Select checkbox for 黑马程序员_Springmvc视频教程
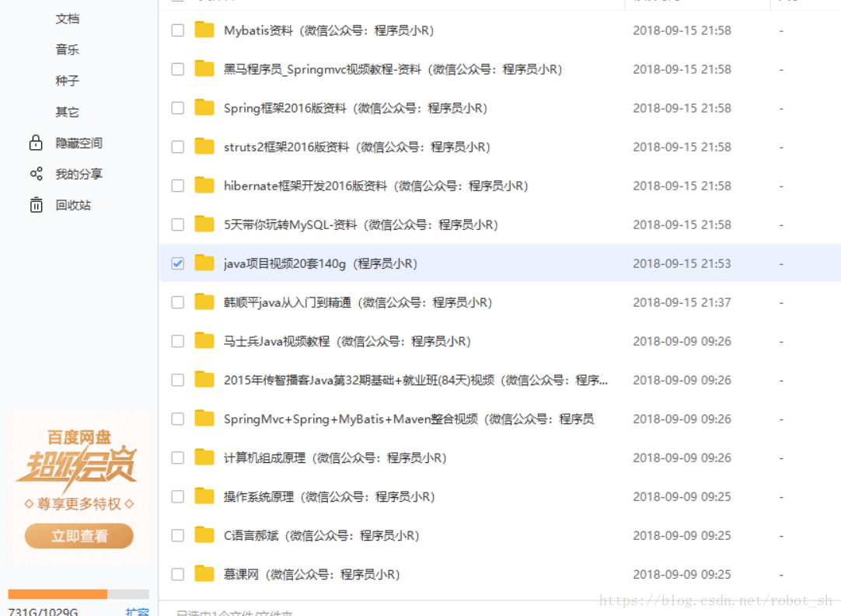Viewport: 841px width, 616px height. 177,69
